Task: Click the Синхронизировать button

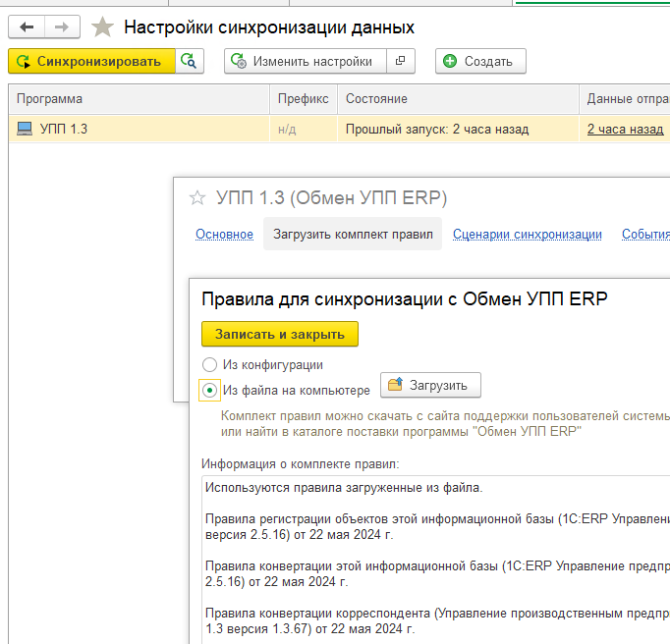Action: pyautogui.click(x=92, y=62)
